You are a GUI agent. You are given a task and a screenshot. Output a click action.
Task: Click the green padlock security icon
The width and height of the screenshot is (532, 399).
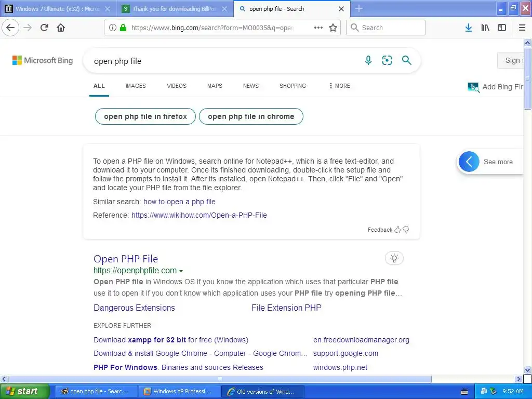pyautogui.click(x=123, y=28)
